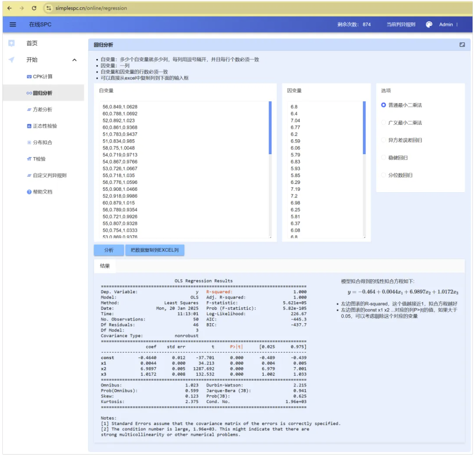
Task: Click the browser back arrow
Action: point(9,8)
